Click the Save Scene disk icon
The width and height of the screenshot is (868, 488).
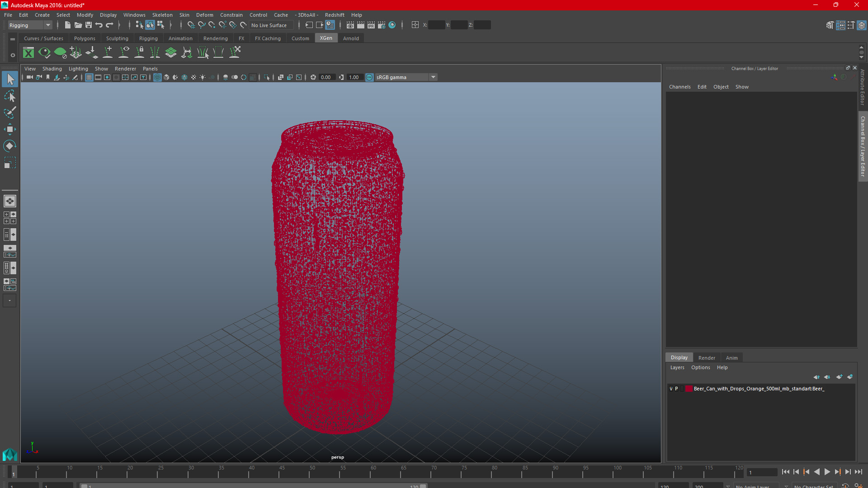pos(89,25)
